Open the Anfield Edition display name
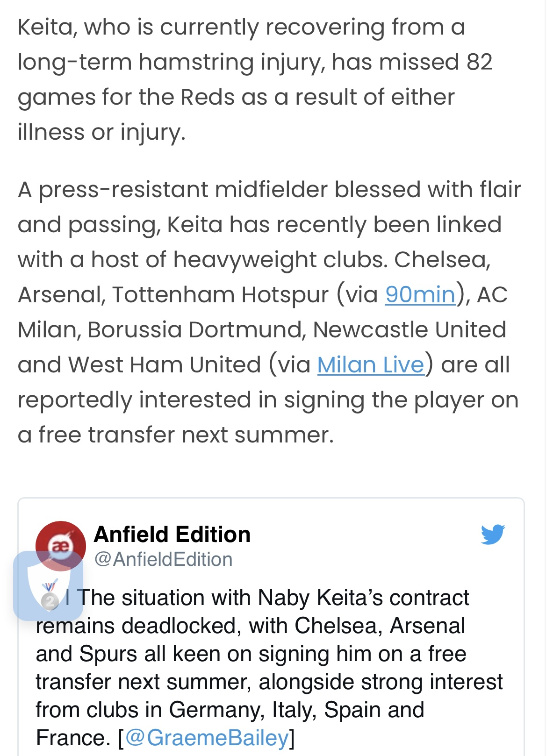The width and height of the screenshot is (546, 756). (x=172, y=535)
